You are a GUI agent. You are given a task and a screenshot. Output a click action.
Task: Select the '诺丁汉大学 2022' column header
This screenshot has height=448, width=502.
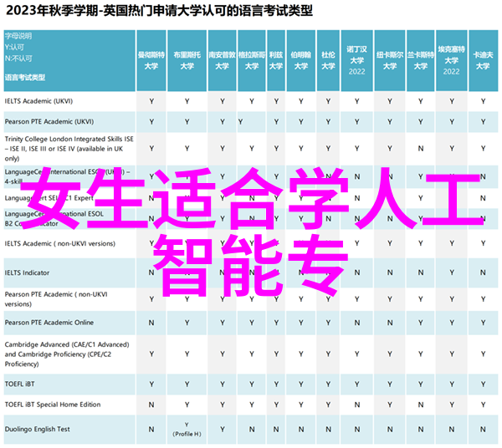(356, 61)
